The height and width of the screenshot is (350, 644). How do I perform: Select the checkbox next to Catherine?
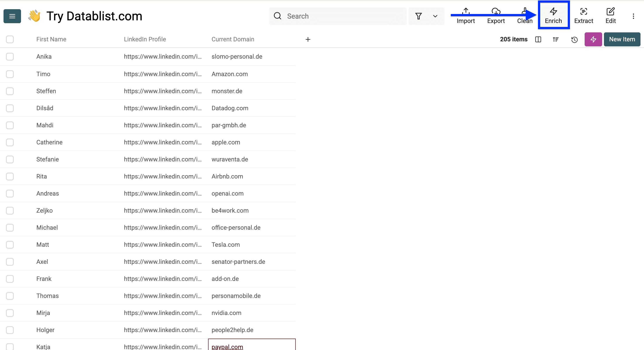click(x=10, y=142)
